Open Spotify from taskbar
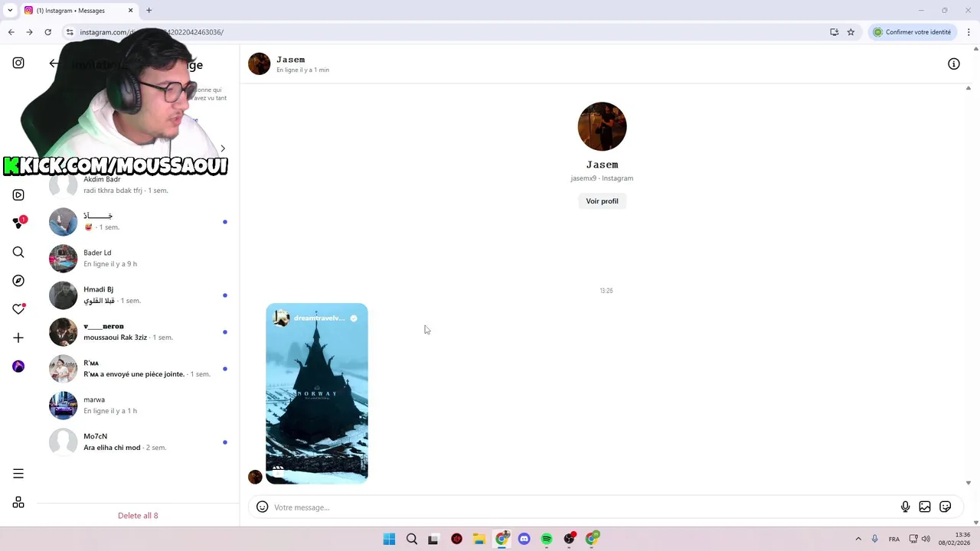The width and height of the screenshot is (980, 551). click(x=547, y=539)
